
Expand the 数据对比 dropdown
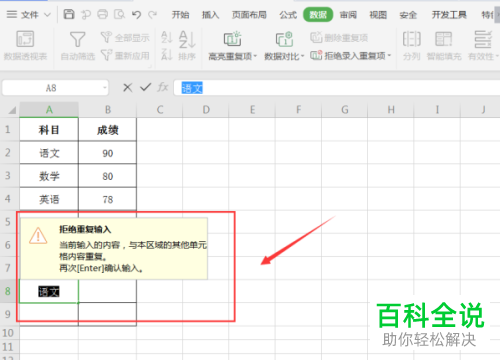tap(303, 56)
